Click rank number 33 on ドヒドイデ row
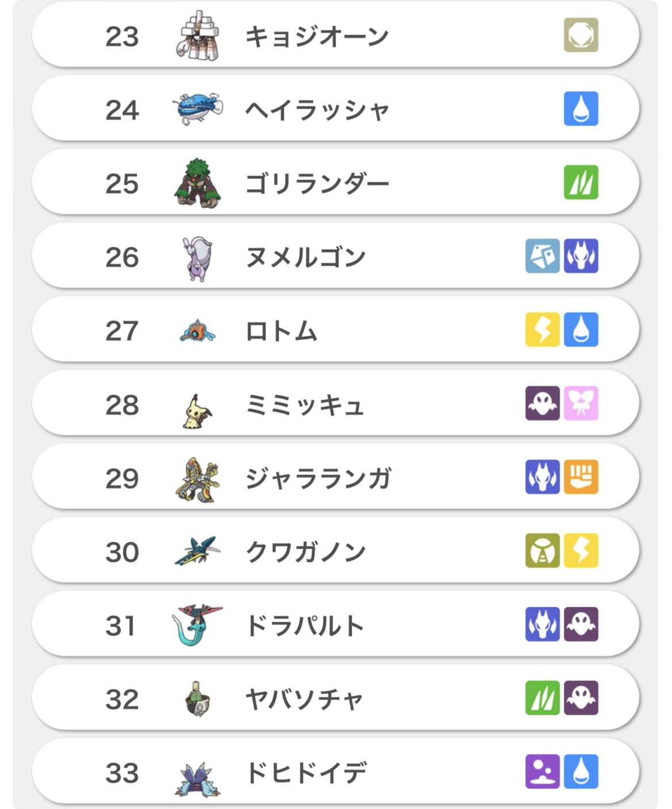This screenshot has height=809, width=672. coord(122,773)
